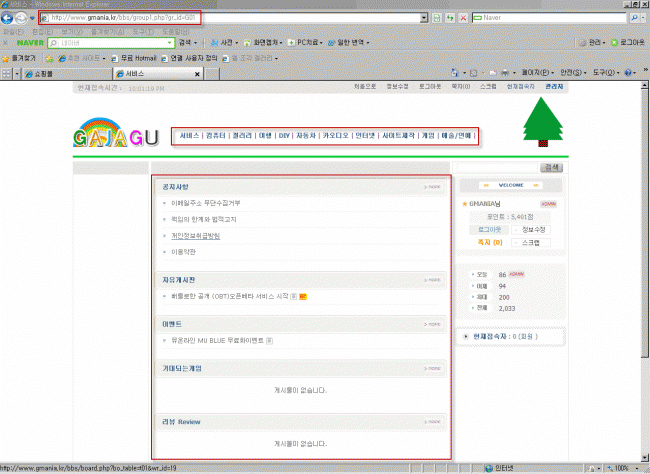Screen dimensions: 650x474
Task: Click the 사이트제작 site navigation item
Action: tap(398, 136)
